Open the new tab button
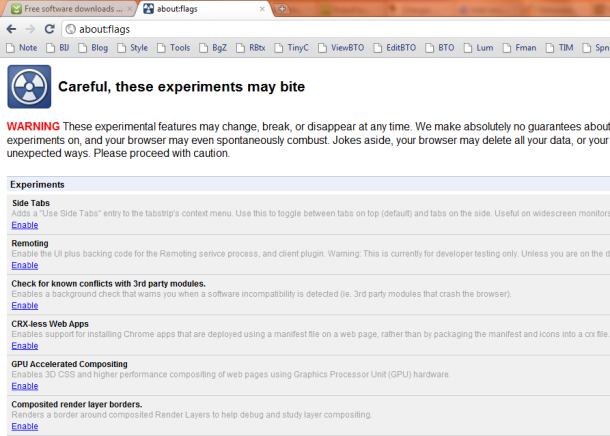The width and height of the screenshot is (610, 436). pyautogui.click(x=284, y=9)
